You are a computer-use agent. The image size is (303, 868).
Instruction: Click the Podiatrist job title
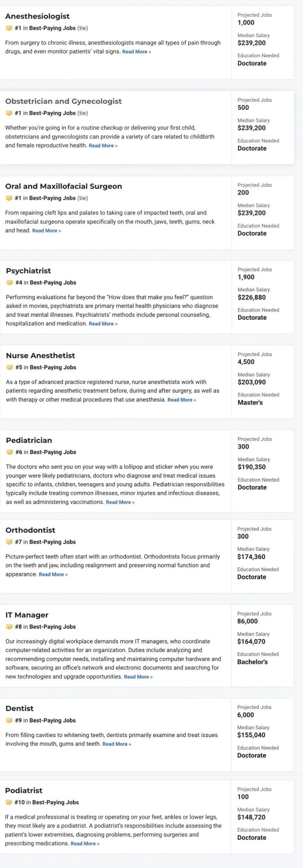24,790
